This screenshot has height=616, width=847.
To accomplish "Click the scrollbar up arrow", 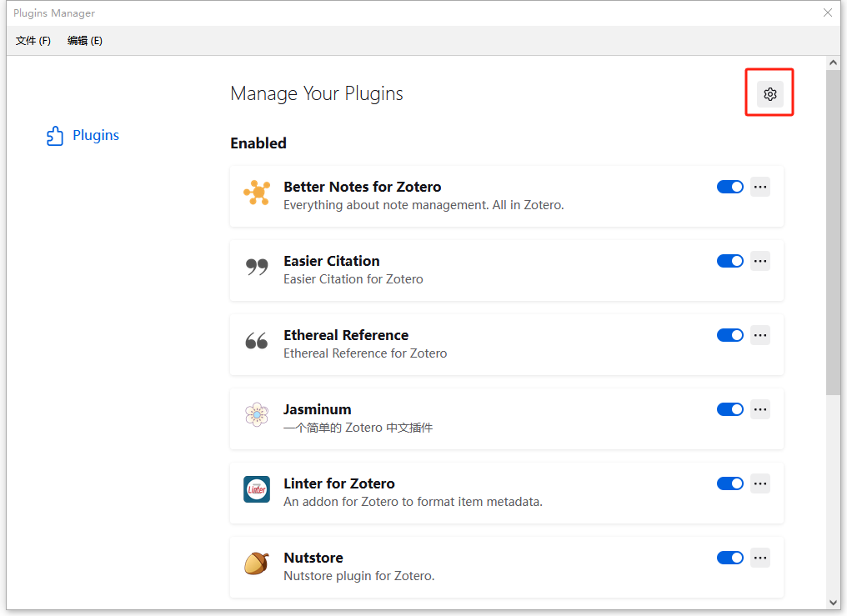I will click(833, 63).
